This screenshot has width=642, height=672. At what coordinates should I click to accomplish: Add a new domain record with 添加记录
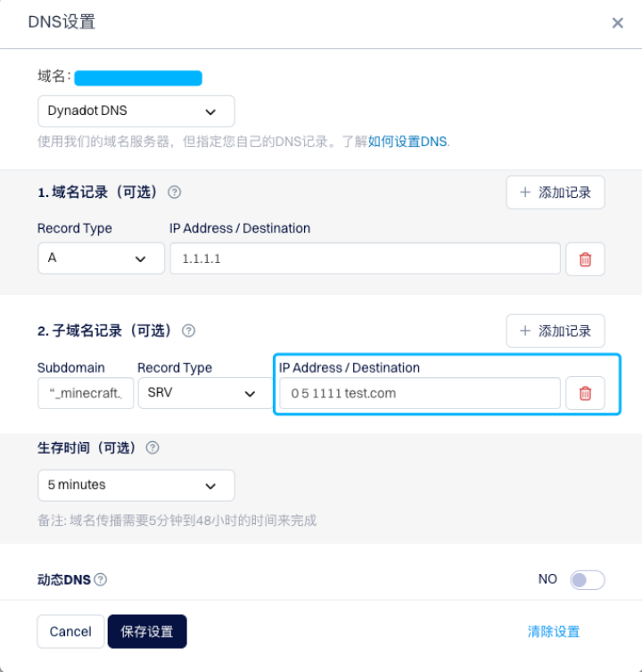pyautogui.click(x=555, y=193)
